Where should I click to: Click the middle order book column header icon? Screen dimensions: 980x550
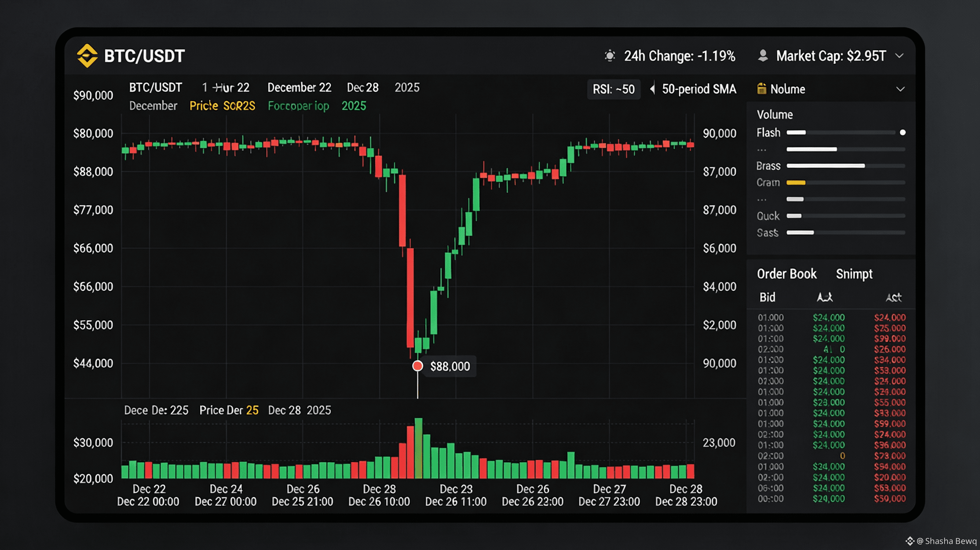pyautogui.click(x=825, y=297)
